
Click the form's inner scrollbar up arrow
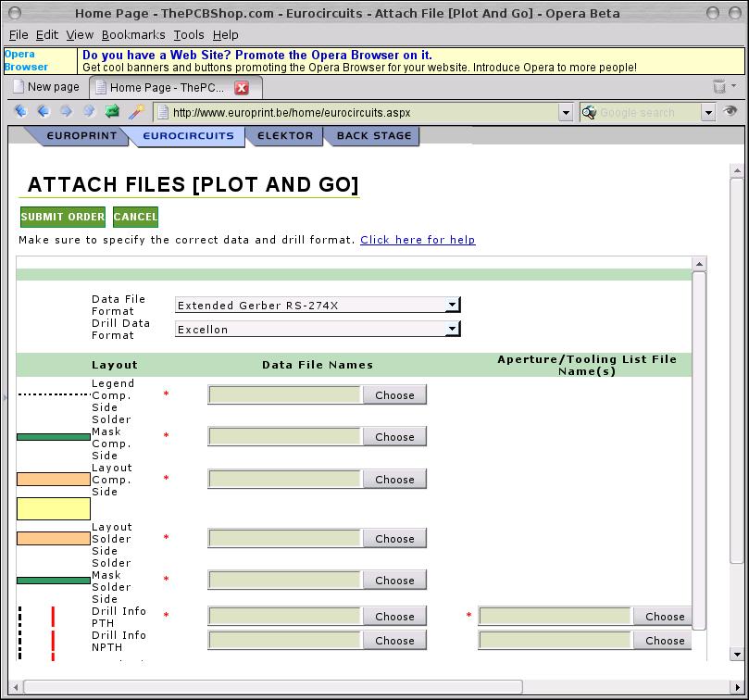(x=699, y=264)
